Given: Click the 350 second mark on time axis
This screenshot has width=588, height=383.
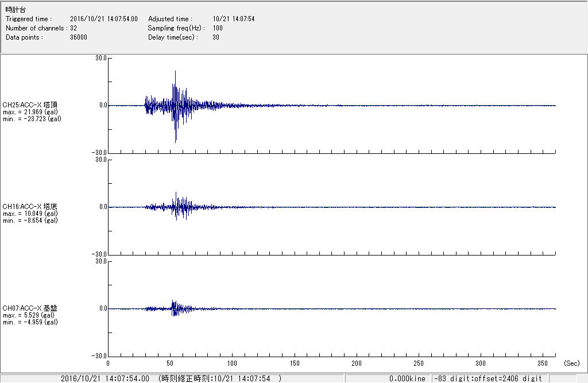Looking at the screenshot, I should [x=543, y=363].
